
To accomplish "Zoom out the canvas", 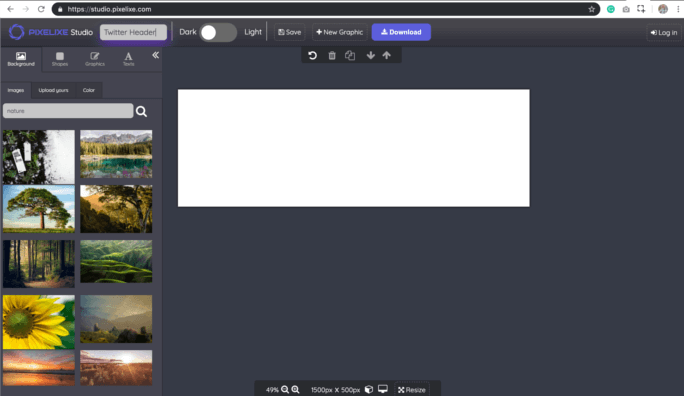I will coord(285,389).
